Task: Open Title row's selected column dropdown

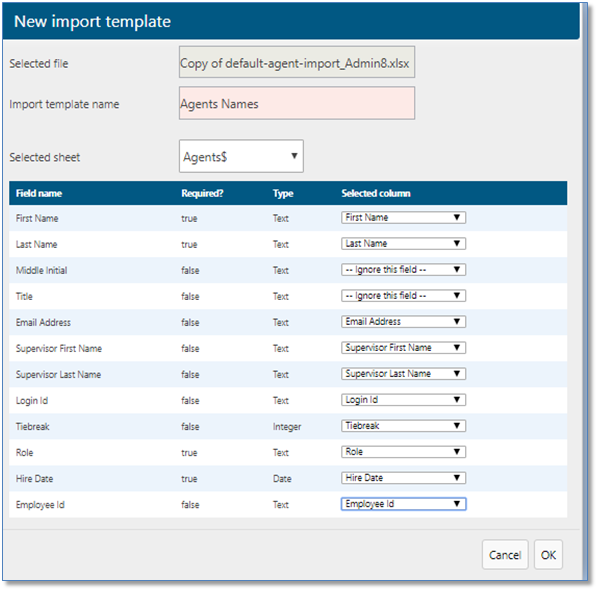Action: 403,296
